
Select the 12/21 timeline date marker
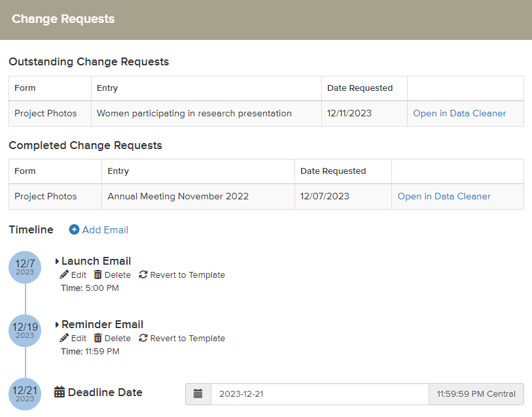coord(25,393)
